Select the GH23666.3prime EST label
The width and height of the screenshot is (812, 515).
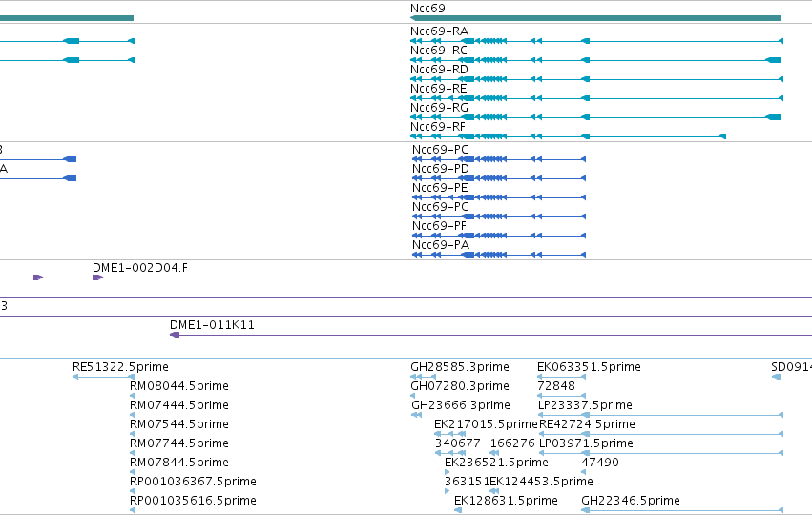(x=460, y=405)
